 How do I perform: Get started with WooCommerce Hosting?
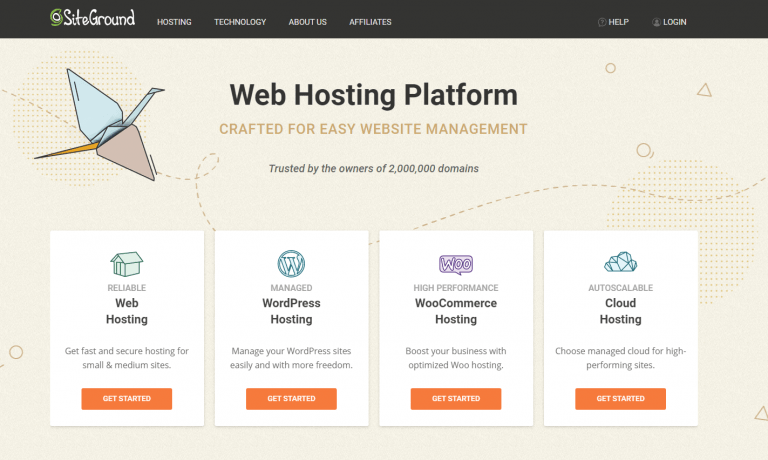pos(456,399)
